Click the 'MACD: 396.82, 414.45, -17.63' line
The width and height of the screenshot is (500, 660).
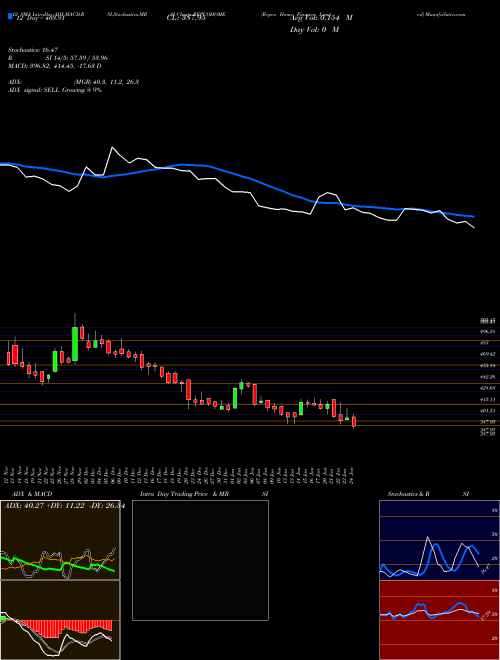pos(54,66)
